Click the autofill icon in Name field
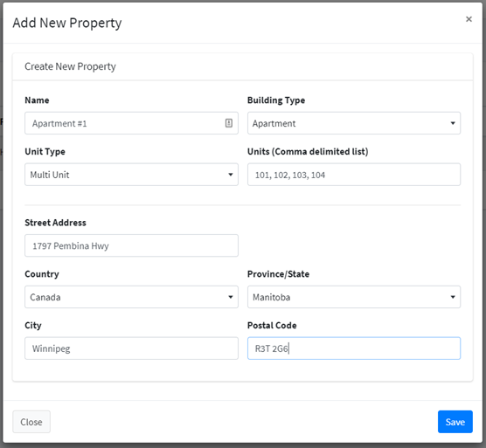486x448 pixels. (x=229, y=123)
